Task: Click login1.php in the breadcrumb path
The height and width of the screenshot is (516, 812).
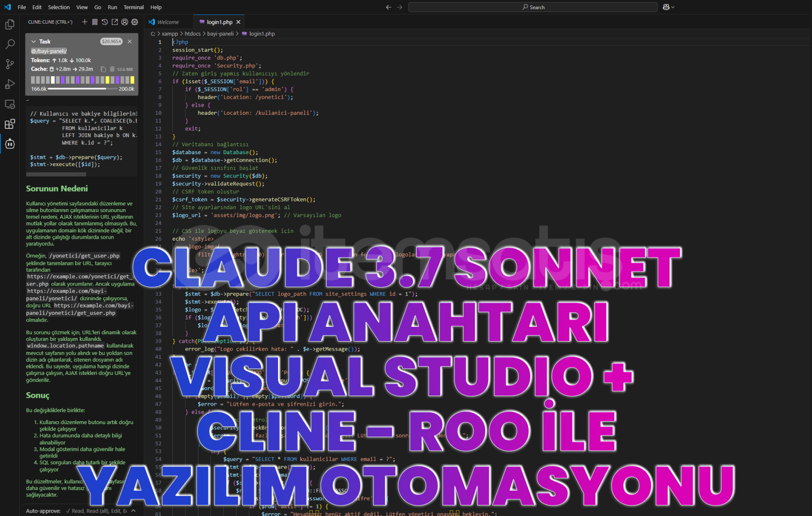Action: point(262,34)
